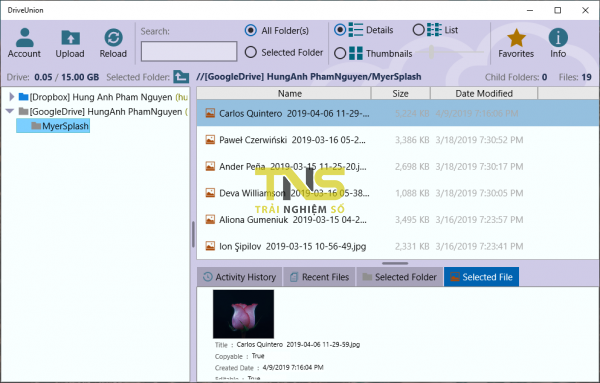Click image icon of Ion Şipilov file
Viewport: 600px width, 383px height.
[x=210, y=246]
